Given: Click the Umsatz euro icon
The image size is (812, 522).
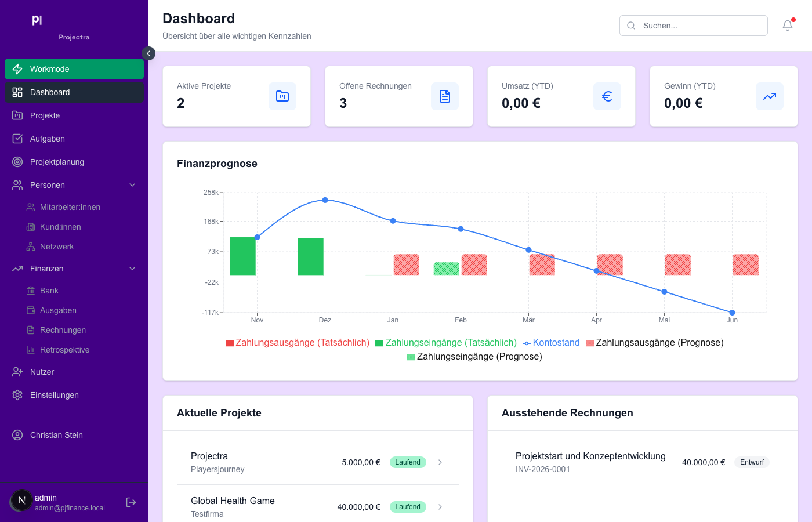Looking at the screenshot, I should 607,96.
